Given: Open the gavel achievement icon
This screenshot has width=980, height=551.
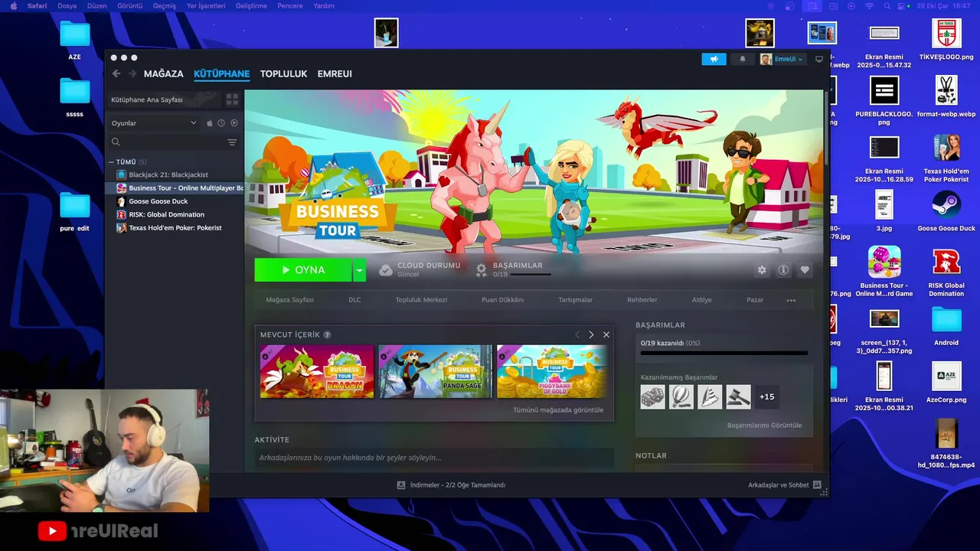Looking at the screenshot, I should tap(739, 396).
